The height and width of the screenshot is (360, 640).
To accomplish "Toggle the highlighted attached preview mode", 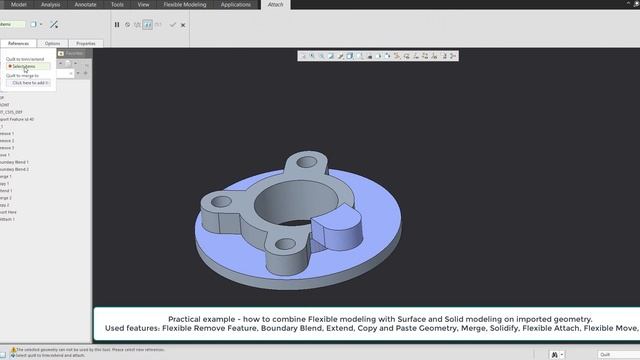I will [147, 24].
